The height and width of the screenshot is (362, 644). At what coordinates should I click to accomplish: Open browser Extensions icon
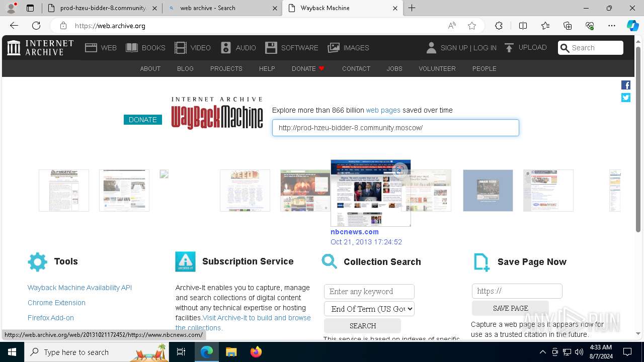pos(499,26)
